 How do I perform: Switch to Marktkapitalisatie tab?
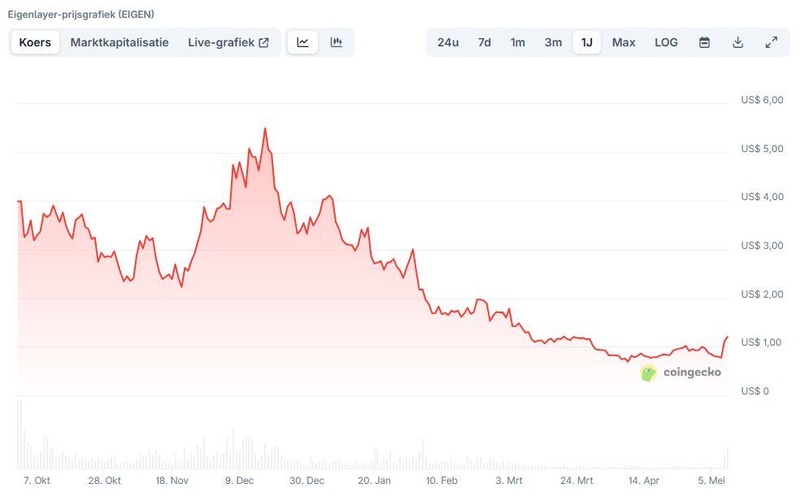click(119, 42)
